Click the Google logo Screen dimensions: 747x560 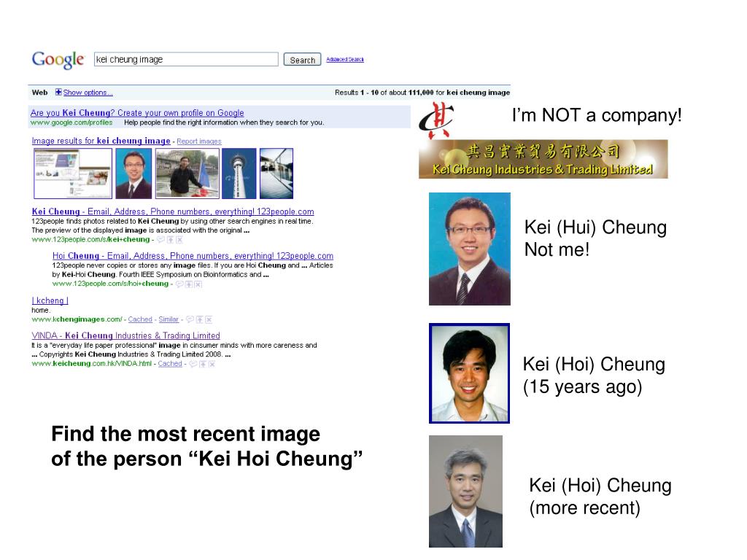pyautogui.click(x=58, y=60)
